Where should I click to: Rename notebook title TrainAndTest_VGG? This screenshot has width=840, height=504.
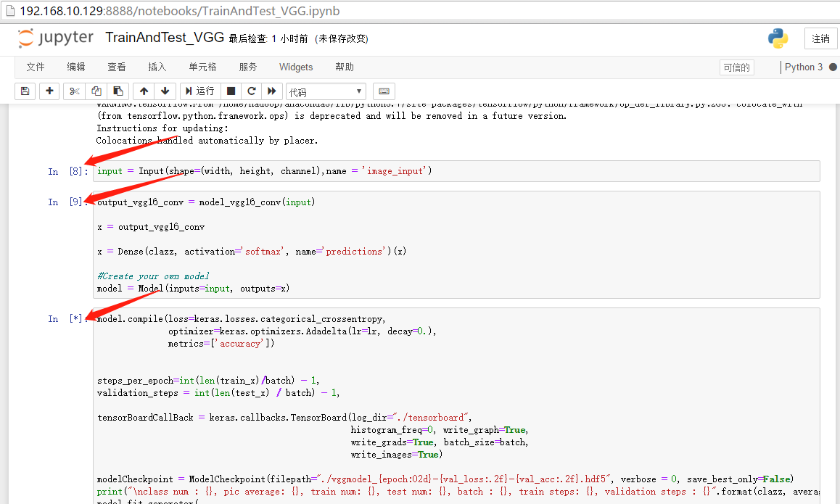point(165,38)
